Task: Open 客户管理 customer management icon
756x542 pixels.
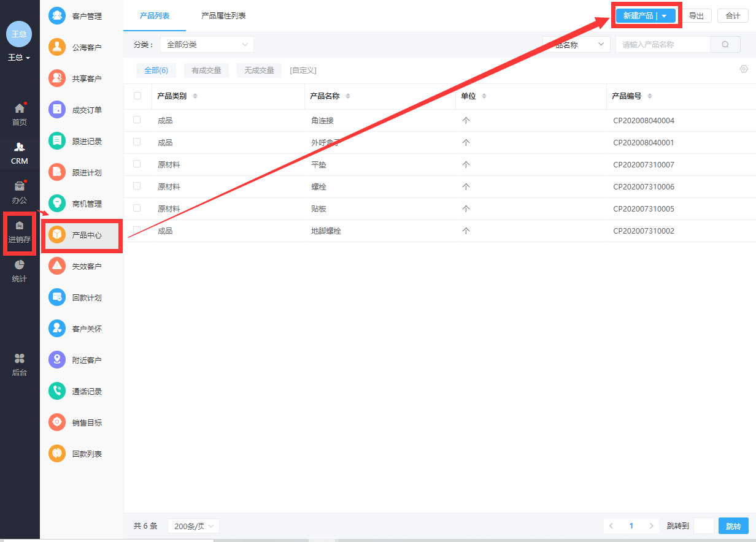Action: (x=57, y=16)
